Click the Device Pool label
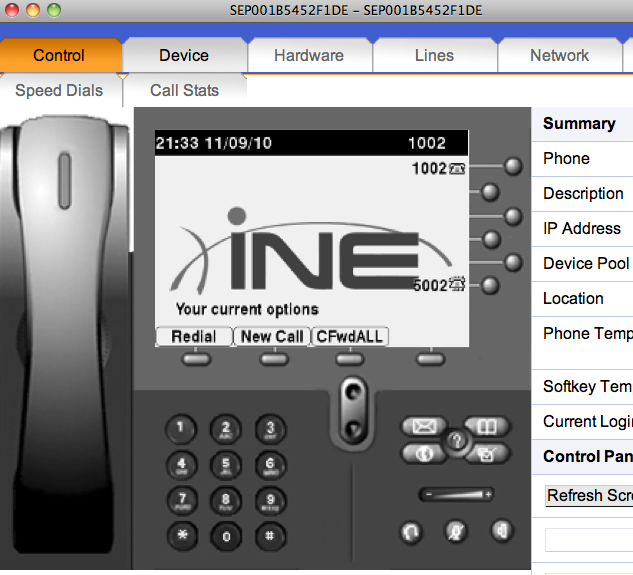 (586, 263)
